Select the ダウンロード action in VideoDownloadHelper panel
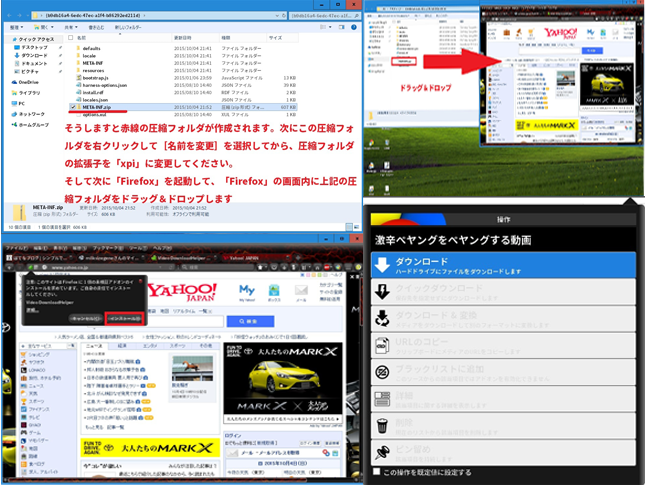646x485 pixels. [x=503, y=265]
